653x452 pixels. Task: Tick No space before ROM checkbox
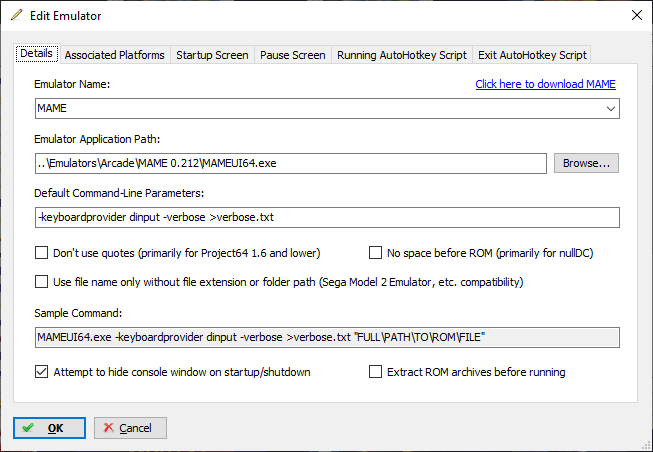click(375, 252)
